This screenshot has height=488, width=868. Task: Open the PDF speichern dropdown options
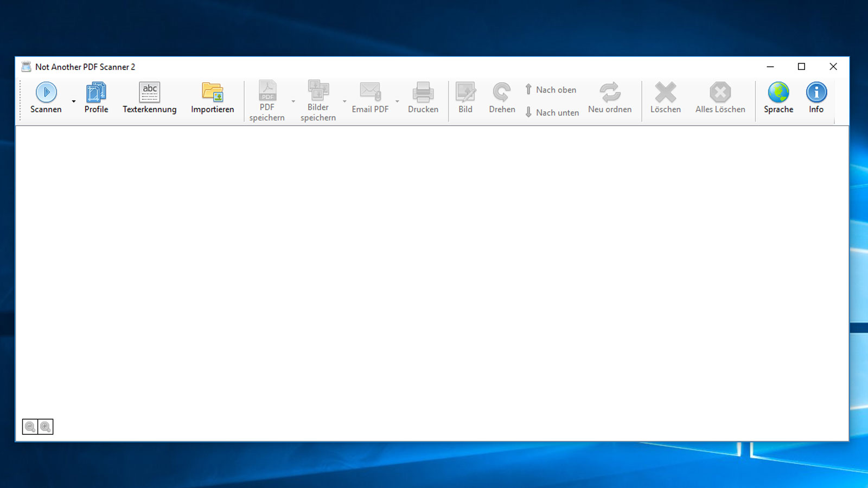[293, 101]
